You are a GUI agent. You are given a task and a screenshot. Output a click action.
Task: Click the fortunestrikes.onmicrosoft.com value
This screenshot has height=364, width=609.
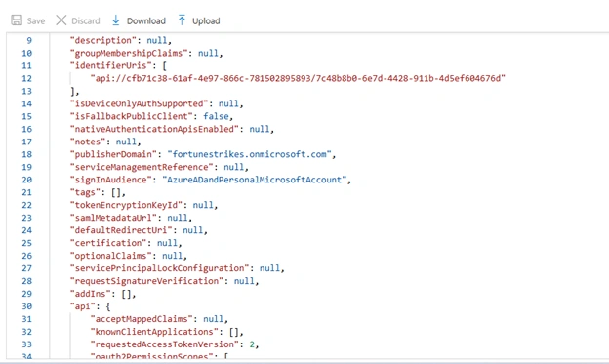(x=249, y=154)
